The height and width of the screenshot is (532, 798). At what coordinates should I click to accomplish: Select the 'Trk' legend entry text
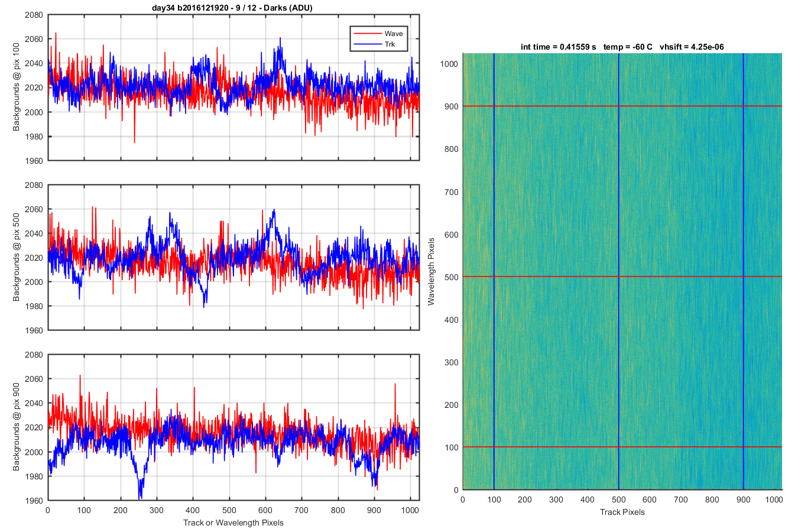(390, 44)
